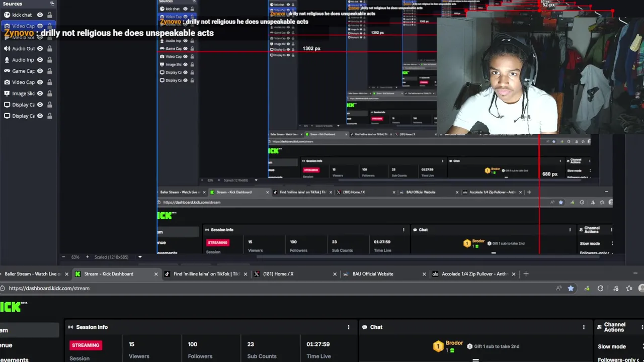Toggle visibility of the kick chat source

coord(40,15)
